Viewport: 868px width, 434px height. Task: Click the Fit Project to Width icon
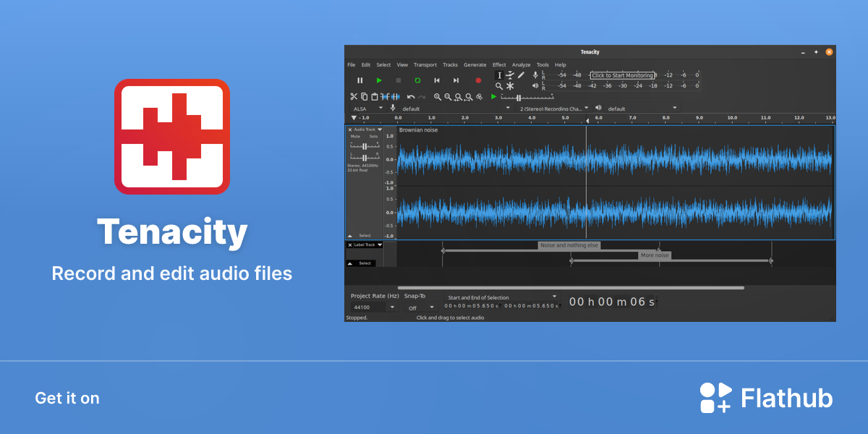coord(469,96)
